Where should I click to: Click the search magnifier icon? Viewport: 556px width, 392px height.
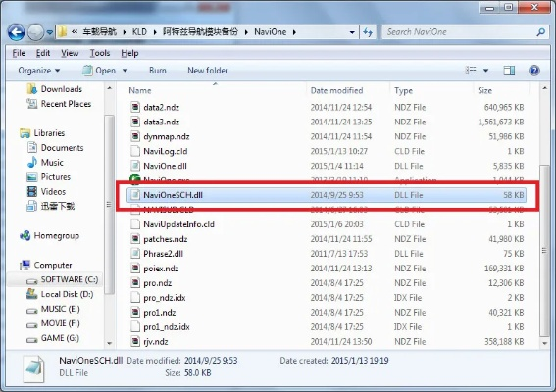(x=540, y=32)
